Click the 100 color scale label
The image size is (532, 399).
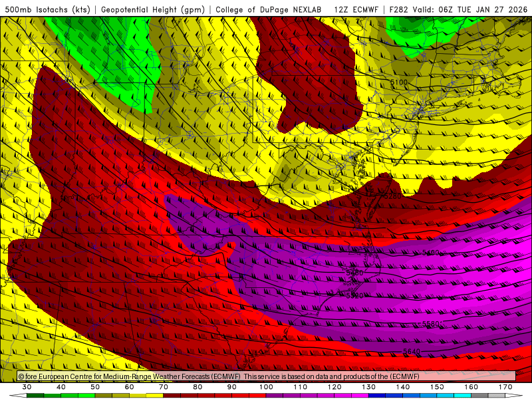coord(267,387)
